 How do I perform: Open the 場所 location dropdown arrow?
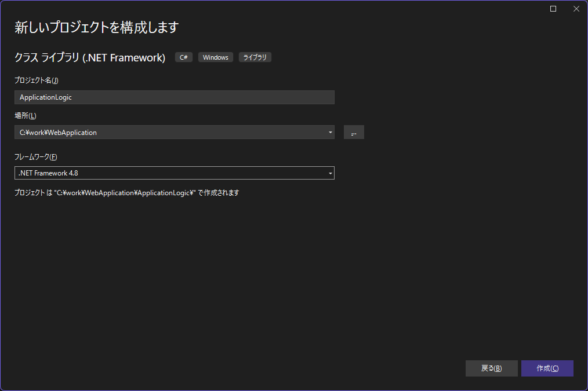coord(329,132)
